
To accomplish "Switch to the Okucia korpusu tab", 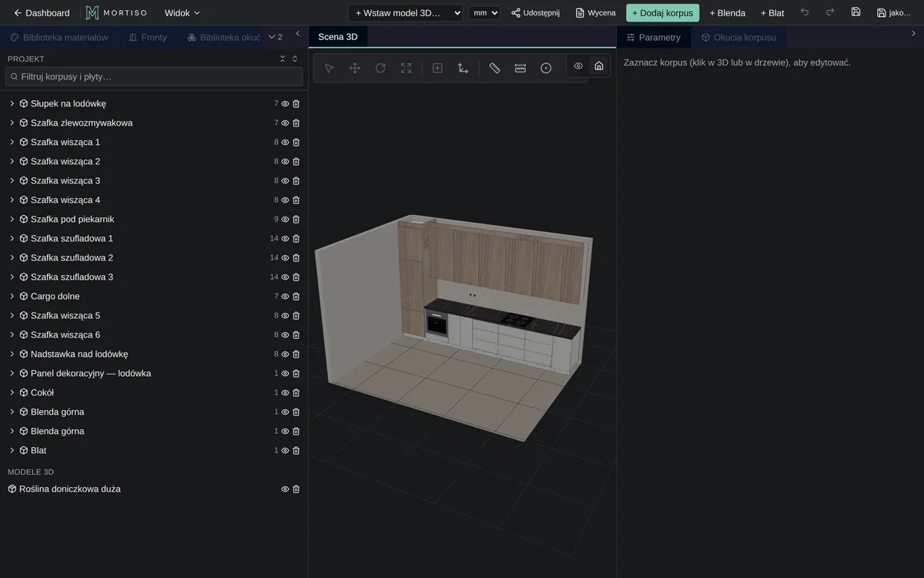I will click(x=738, y=37).
